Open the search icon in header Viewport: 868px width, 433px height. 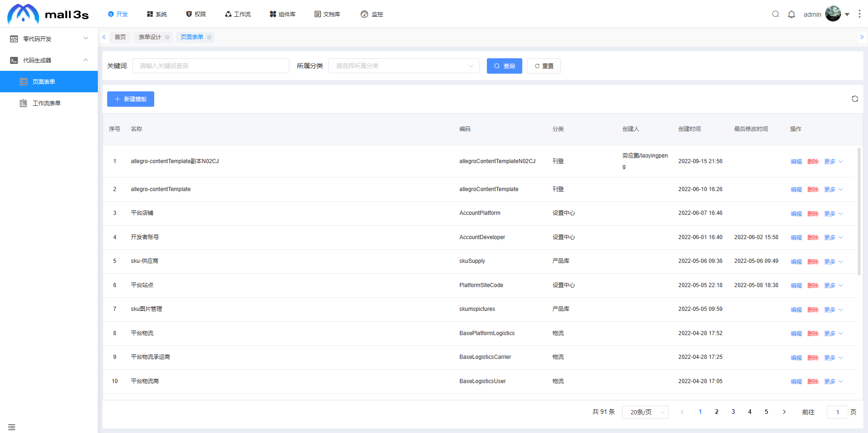coord(776,14)
